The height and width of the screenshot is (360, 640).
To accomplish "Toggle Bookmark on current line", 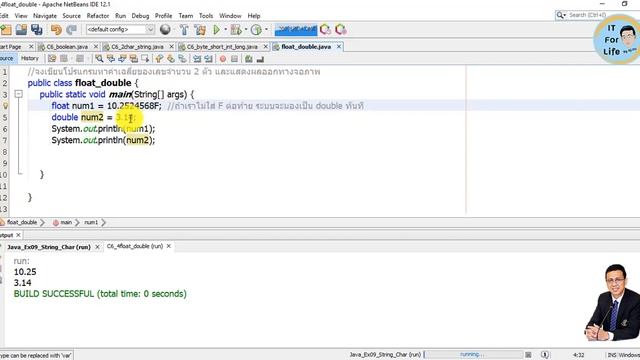I will coord(182,59).
